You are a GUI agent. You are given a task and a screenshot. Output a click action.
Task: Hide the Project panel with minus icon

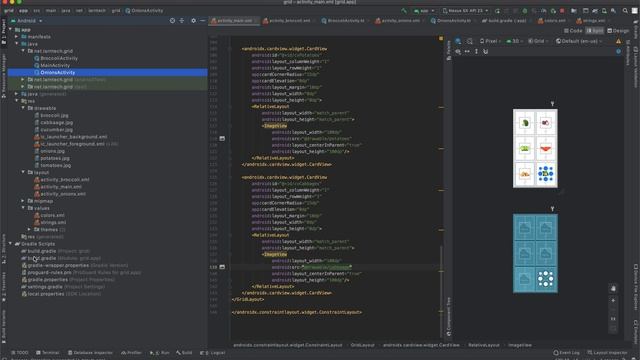202,20
